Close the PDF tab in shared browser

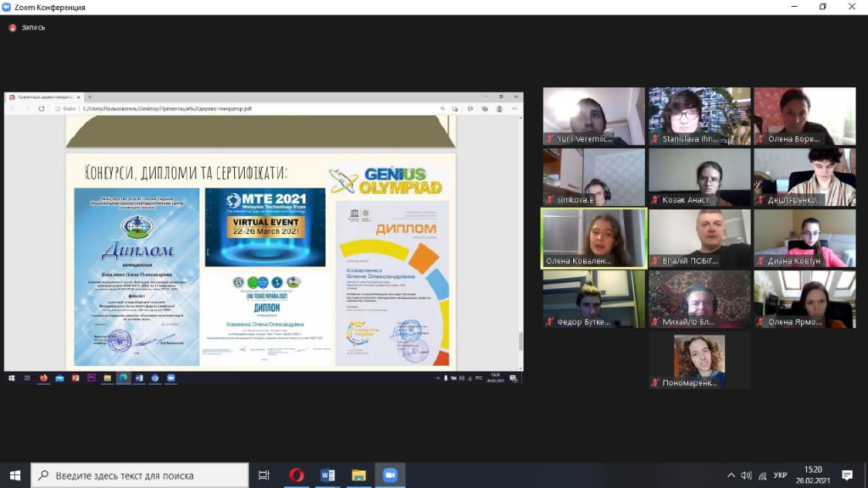(x=79, y=97)
